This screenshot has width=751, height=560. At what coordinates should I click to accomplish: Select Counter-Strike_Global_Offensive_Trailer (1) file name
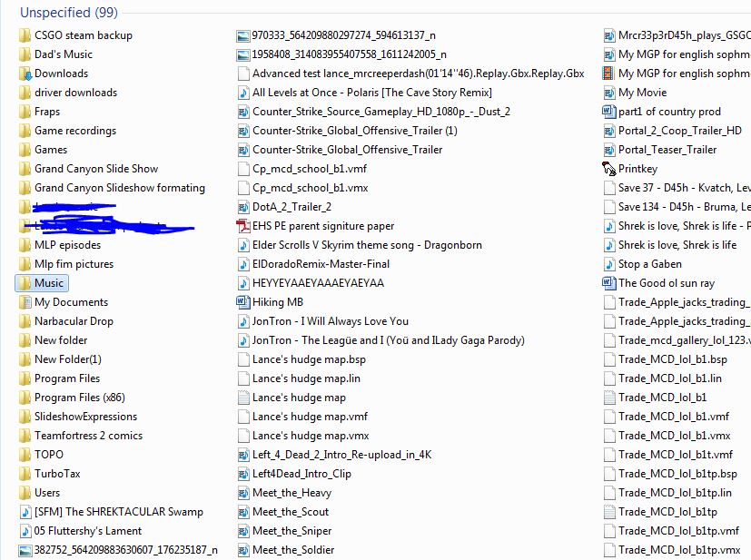pyautogui.click(x=355, y=131)
